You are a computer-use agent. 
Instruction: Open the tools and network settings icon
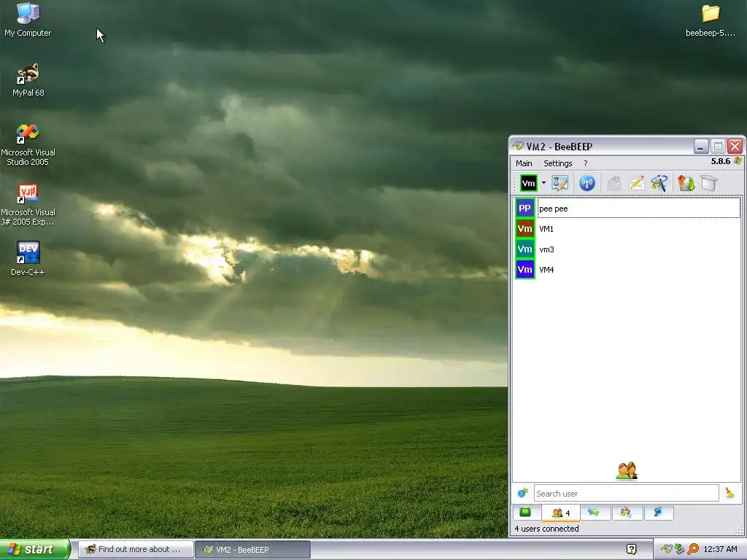[659, 183]
